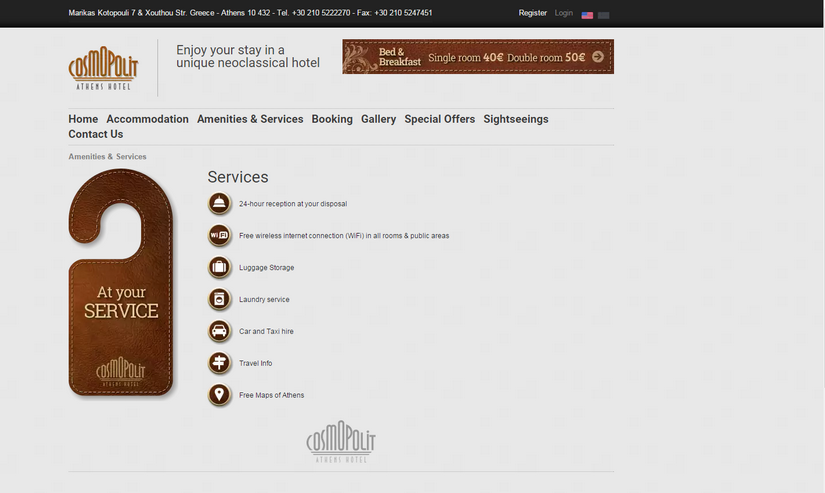The image size is (825, 493).
Task: Open the Home menu item
Action: coord(83,119)
